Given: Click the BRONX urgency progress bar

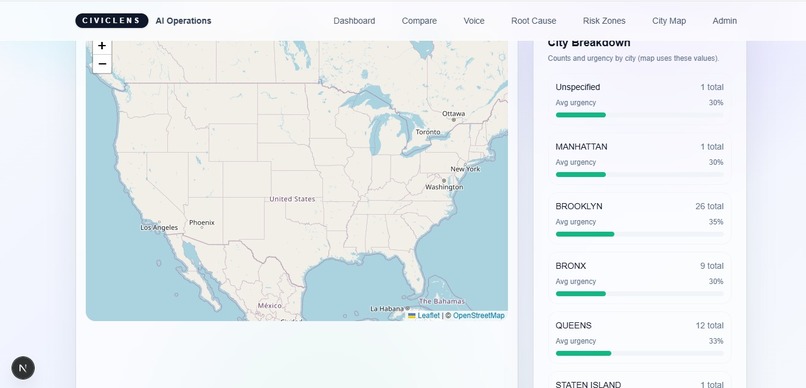Looking at the screenshot, I should point(639,294).
